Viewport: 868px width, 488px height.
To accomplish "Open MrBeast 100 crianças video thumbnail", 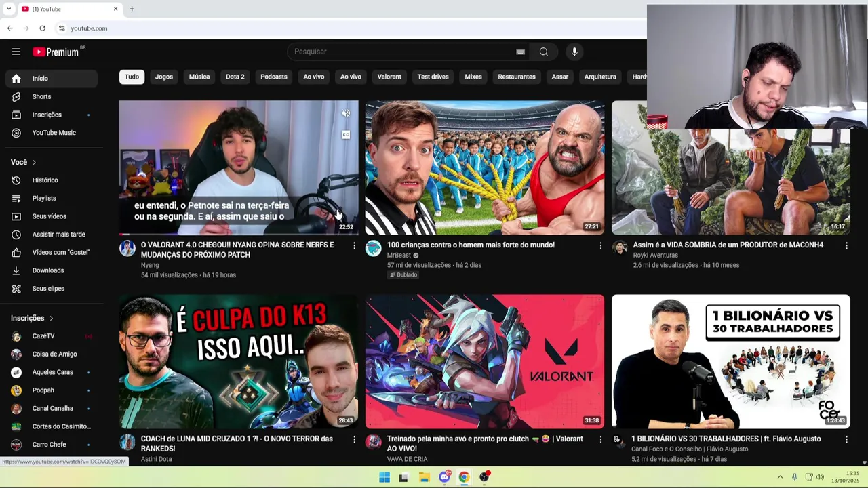I will click(485, 167).
